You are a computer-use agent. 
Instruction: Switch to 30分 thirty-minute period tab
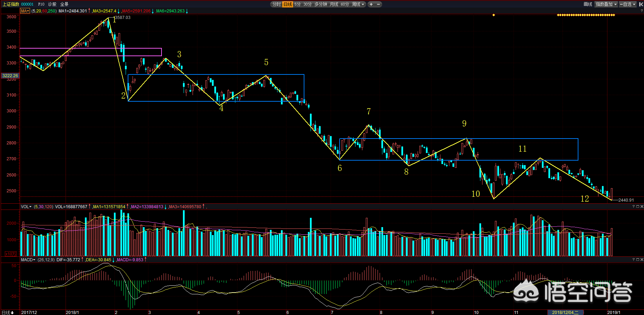pyautogui.click(x=308, y=4)
